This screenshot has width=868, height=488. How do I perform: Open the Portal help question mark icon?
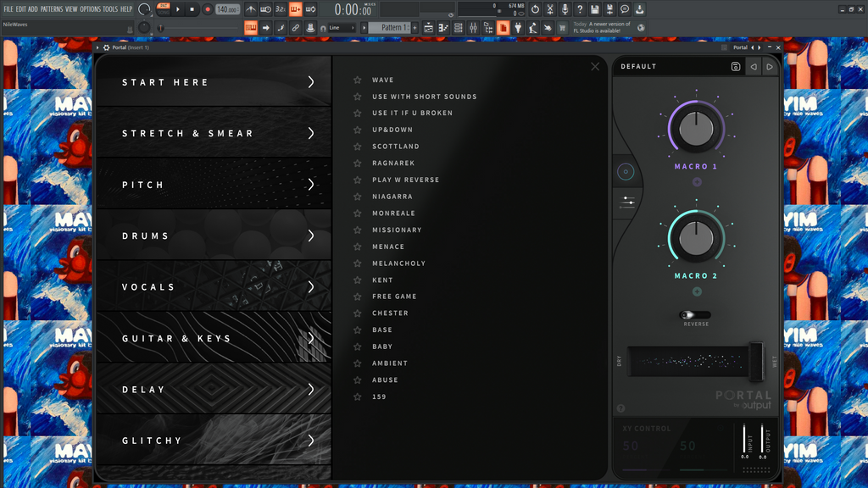[x=621, y=408]
